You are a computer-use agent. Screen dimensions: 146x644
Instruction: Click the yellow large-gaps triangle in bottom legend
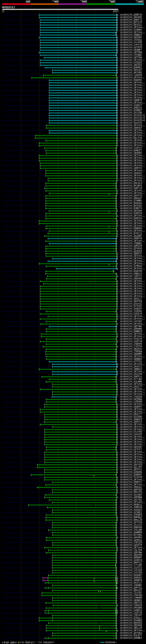[19, 642]
